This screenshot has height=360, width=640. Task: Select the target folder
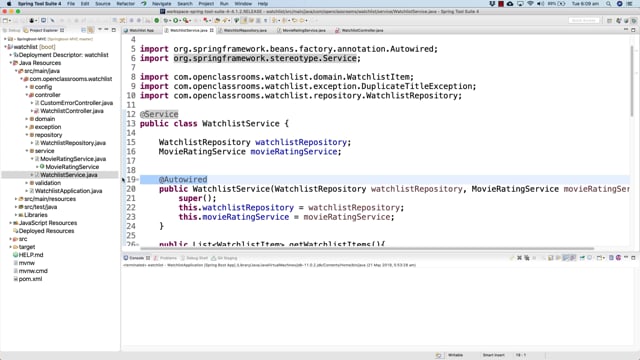click(x=27, y=247)
